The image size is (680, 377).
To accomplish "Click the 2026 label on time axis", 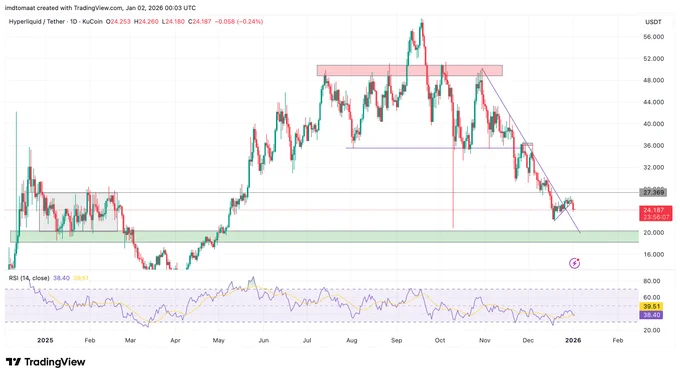I will click(x=573, y=340).
